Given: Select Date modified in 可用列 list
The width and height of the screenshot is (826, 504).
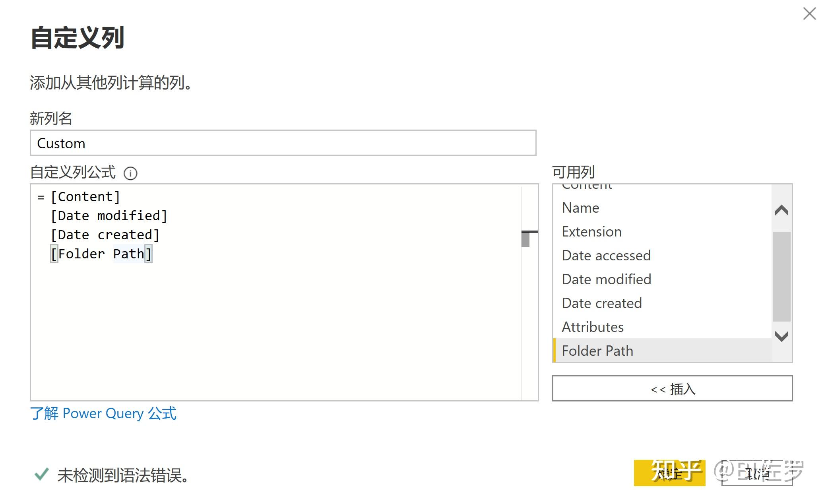Looking at the screenshot, I should click(606, 279).
